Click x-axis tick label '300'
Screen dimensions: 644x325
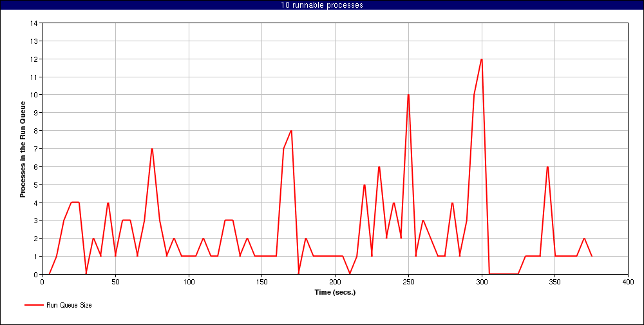481,282
